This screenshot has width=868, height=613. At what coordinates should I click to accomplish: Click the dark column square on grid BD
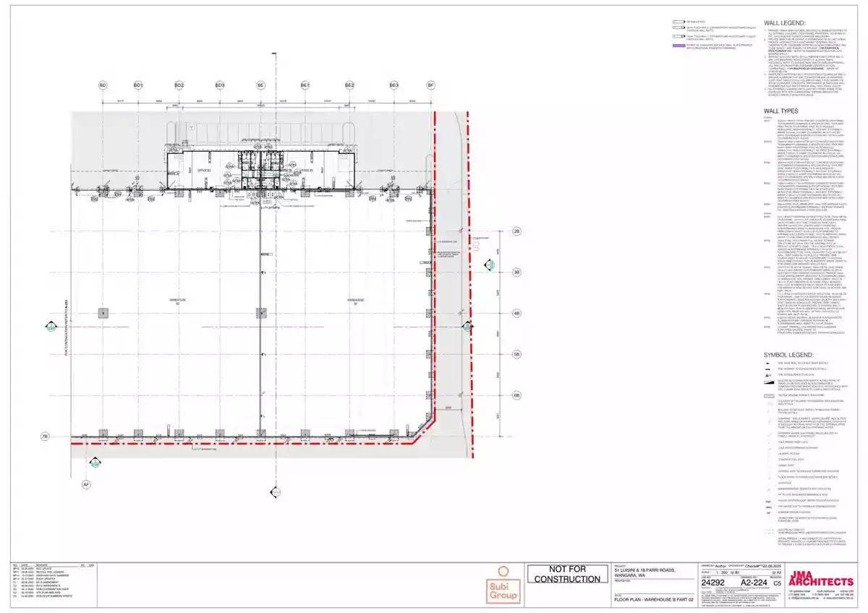(103, 313)
